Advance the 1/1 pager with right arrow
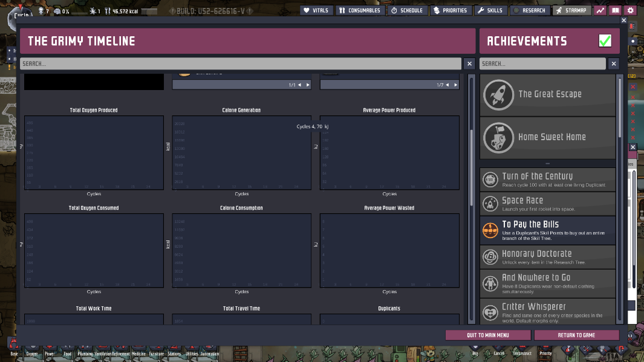Screen dimensions: 644x362 (x=307, y=85)
